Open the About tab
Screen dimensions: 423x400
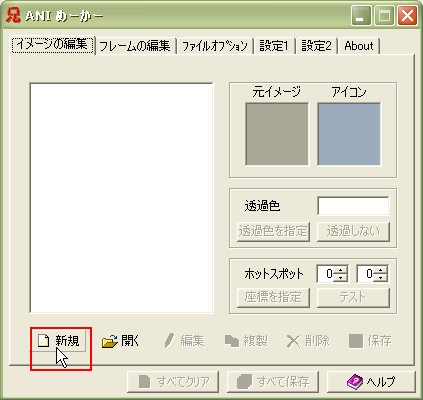359,46
